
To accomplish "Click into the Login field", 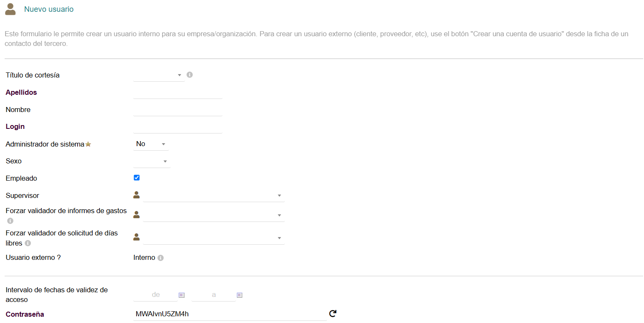I will (x=177, y=127).
